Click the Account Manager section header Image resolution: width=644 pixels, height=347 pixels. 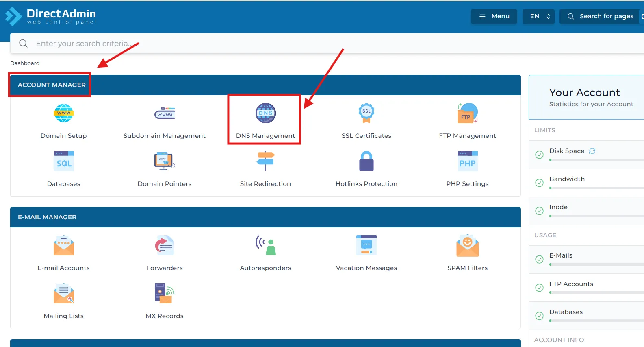coord(52,85)
